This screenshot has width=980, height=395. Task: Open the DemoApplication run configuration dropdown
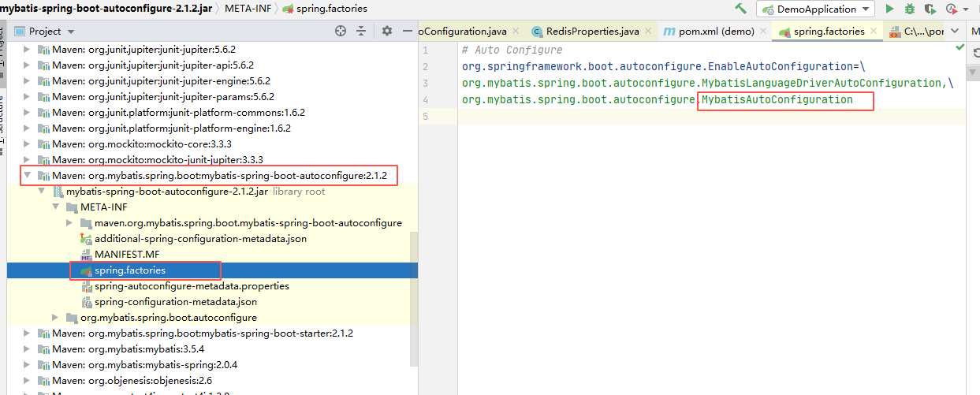(x=815, y=9)
